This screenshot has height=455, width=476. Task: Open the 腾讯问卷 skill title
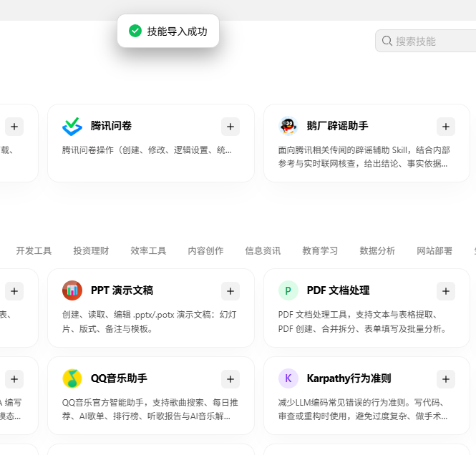pos(111,126)
